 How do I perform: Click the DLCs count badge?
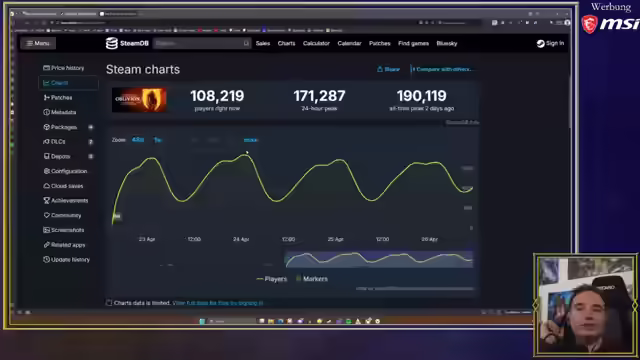[91, 142]
